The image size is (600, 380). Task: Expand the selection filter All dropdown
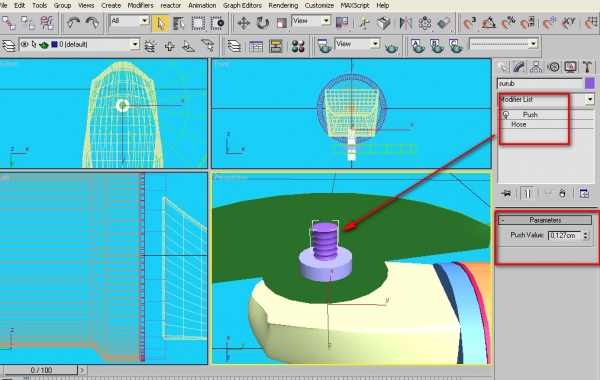point(130,21)
